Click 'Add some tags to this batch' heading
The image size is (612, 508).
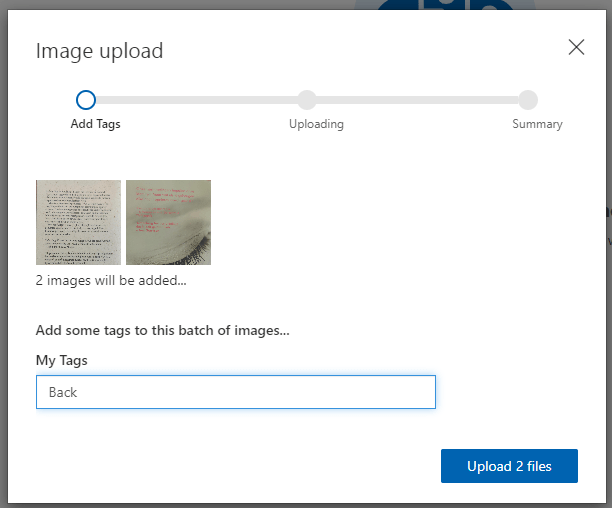click(x=169, y=330)
